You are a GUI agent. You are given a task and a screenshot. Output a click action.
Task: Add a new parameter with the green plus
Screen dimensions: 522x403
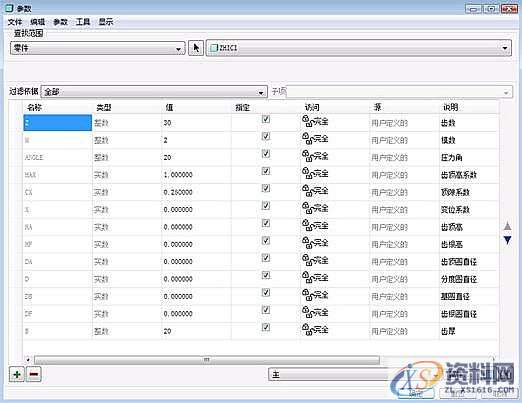(17, 374)
